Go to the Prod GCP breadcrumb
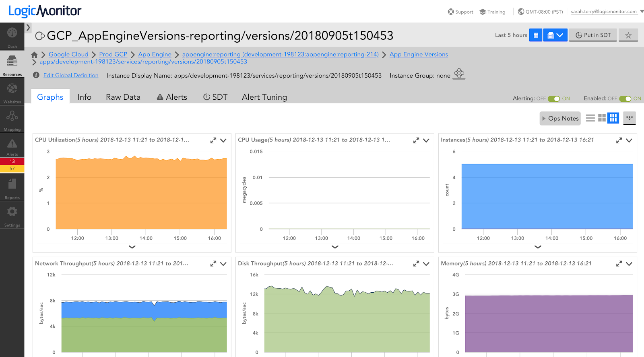The width and height of the screenshot is (644, 357). [113, 54]
